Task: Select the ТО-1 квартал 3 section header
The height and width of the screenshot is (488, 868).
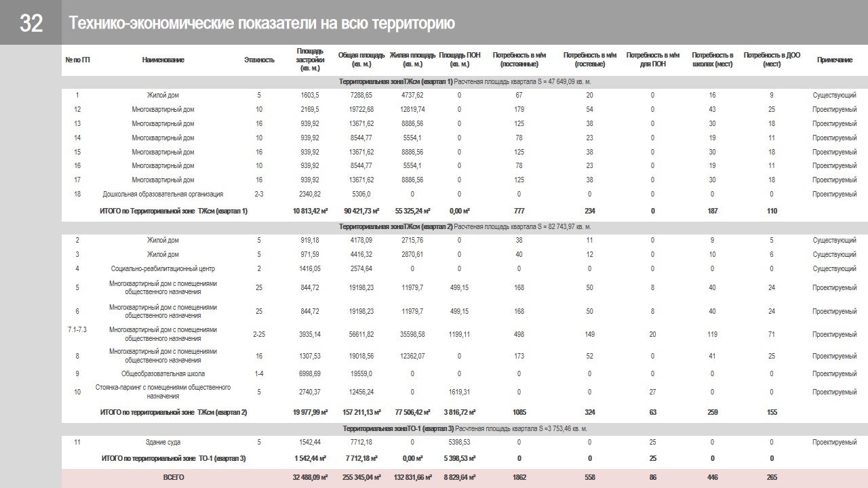Action: pos(465,428)
